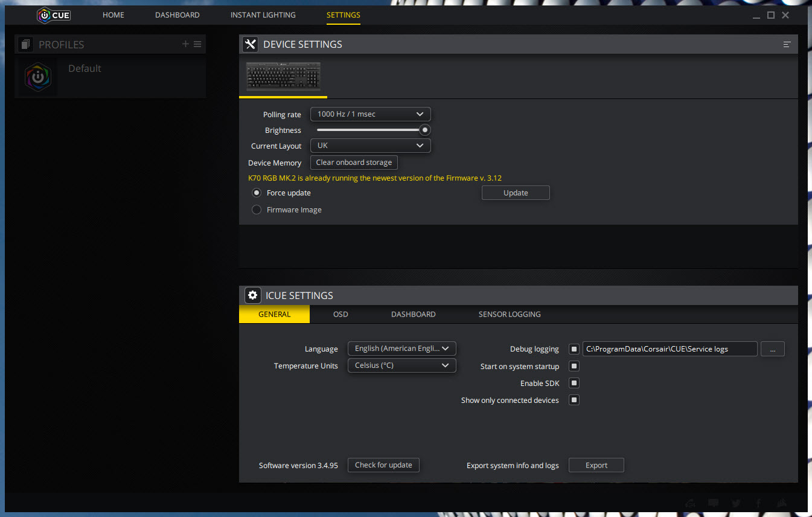Image resolution: width=812 pixels, height=517 pixels.
Task: Click the debug logging path input field
Action: 670,348
